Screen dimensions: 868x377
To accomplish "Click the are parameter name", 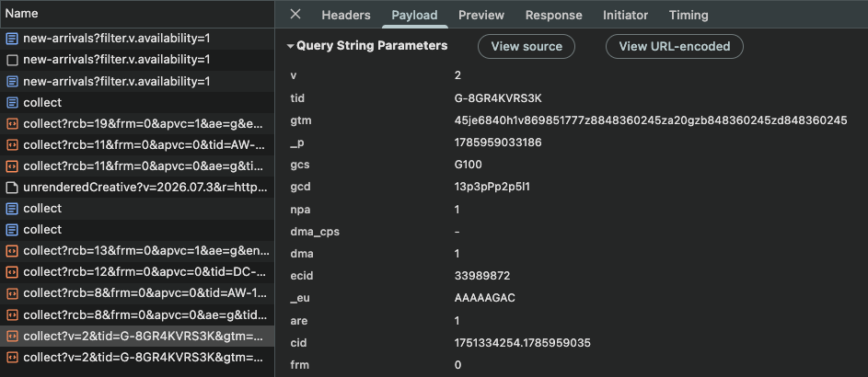I will point(298,321).
